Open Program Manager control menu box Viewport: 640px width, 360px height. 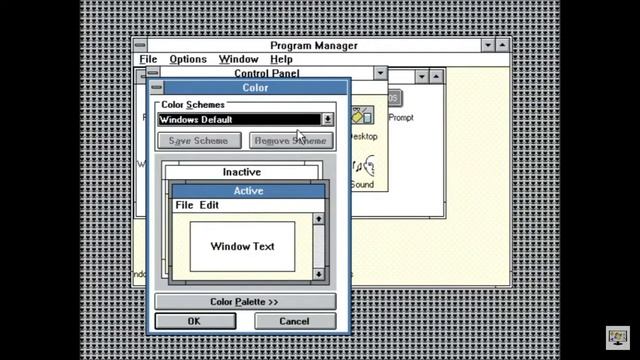coord(140,45)
